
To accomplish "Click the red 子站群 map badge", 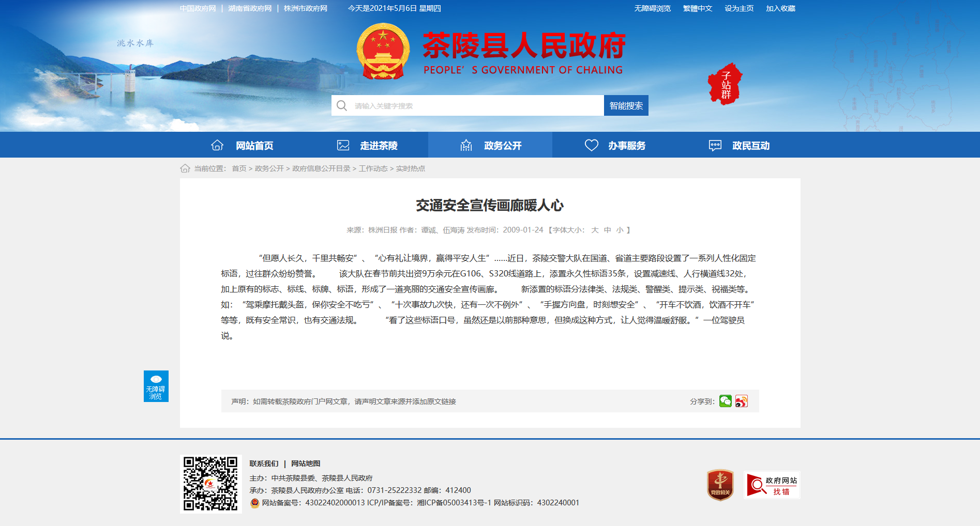I will (725, 84).
